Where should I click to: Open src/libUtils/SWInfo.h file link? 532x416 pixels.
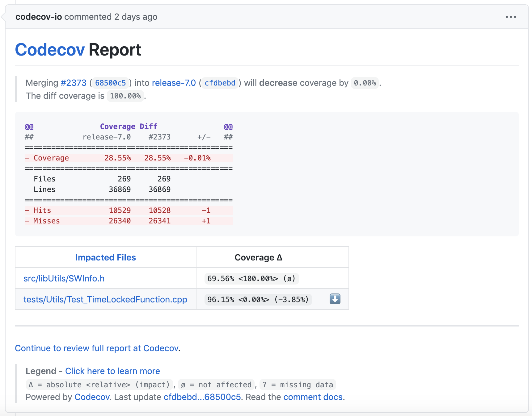(64, 278)
